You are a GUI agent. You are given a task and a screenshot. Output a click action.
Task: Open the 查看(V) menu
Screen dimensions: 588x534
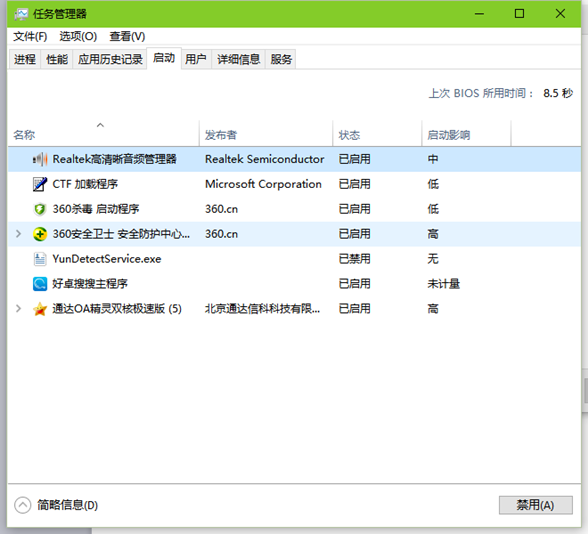point(128,36)
